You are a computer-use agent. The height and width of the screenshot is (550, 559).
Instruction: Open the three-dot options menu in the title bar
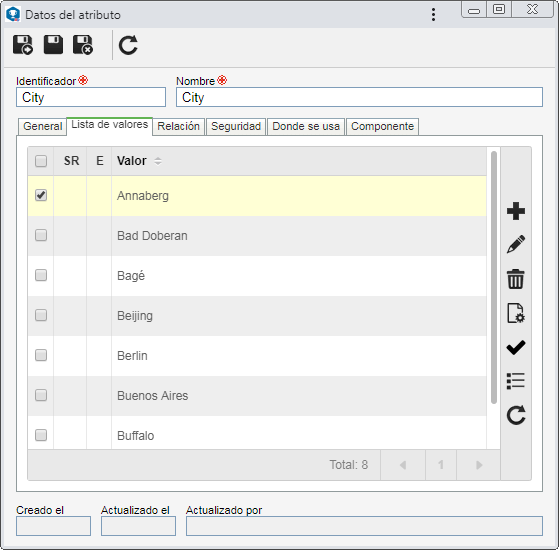433,15
